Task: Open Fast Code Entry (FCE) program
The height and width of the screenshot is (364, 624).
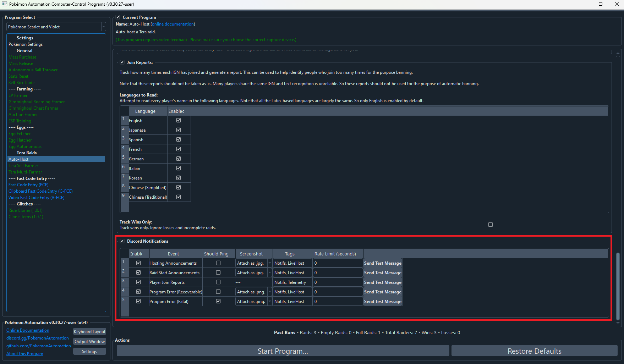Action: (x=28, y=185)
